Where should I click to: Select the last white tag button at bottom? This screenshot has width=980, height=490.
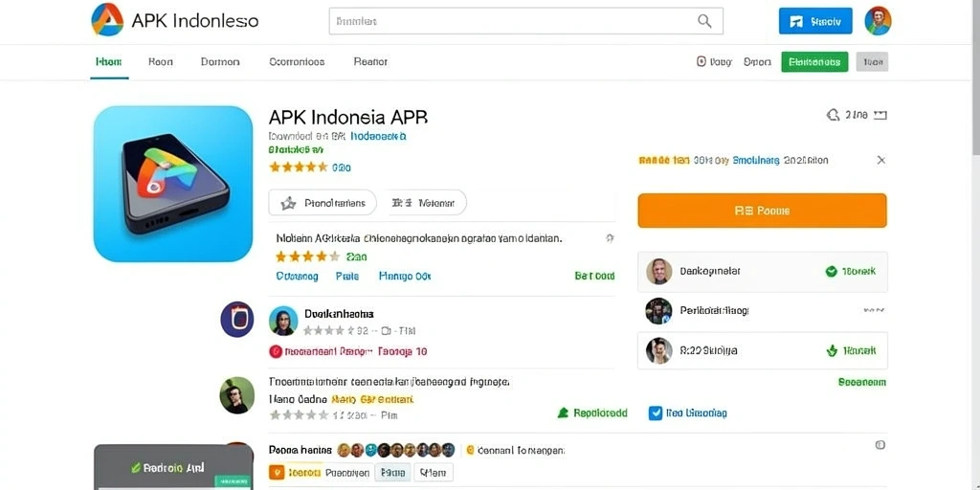coord(434,472)
